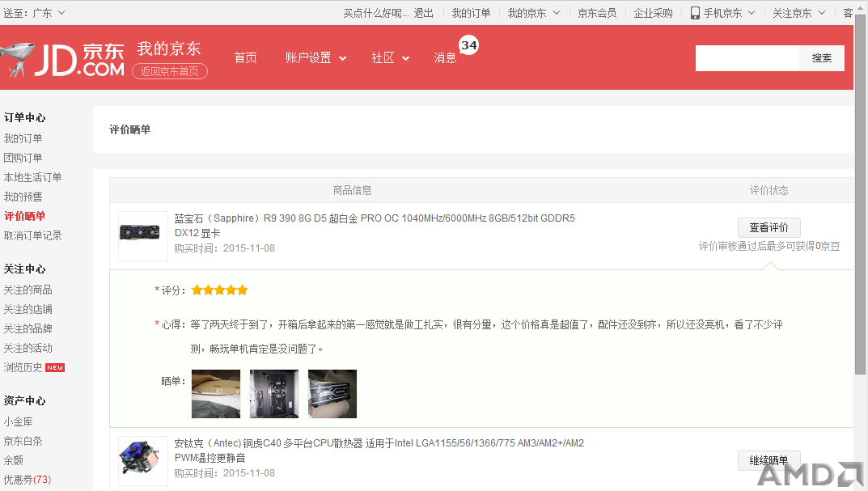
Task: Click the NEW badge beside 浏览历史
Action: 55,367
